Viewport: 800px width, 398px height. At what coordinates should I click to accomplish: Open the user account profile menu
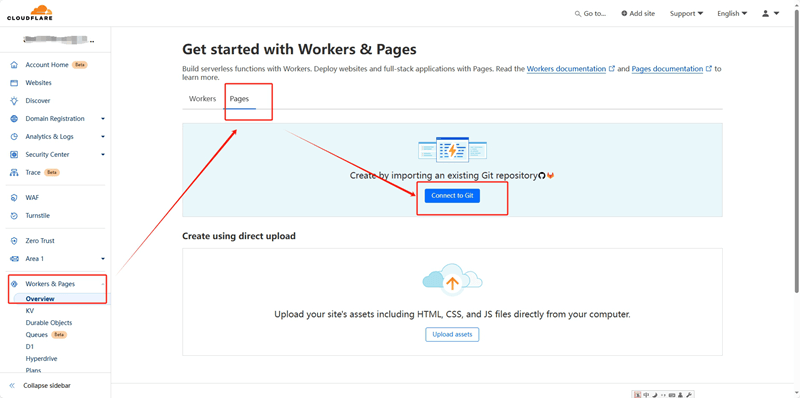coord(770,14)
